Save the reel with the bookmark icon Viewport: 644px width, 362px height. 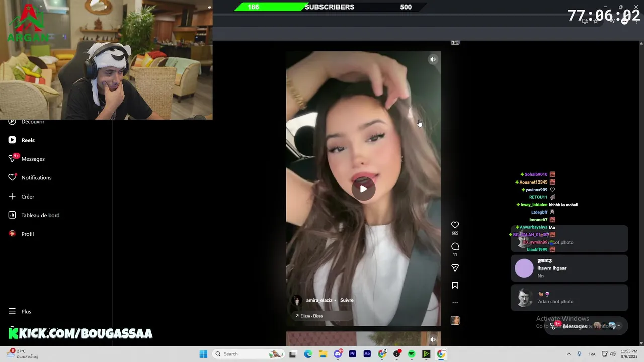[455, 285]
